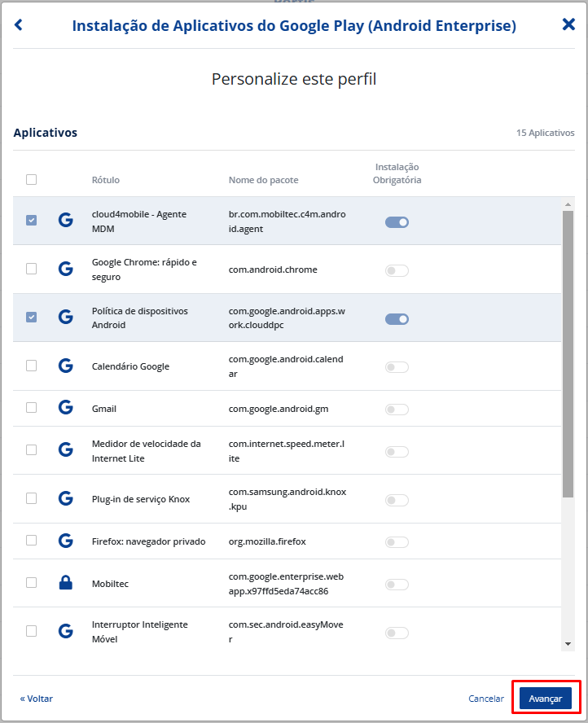Click the package name org.mozilla.firefox

[267, 541]
